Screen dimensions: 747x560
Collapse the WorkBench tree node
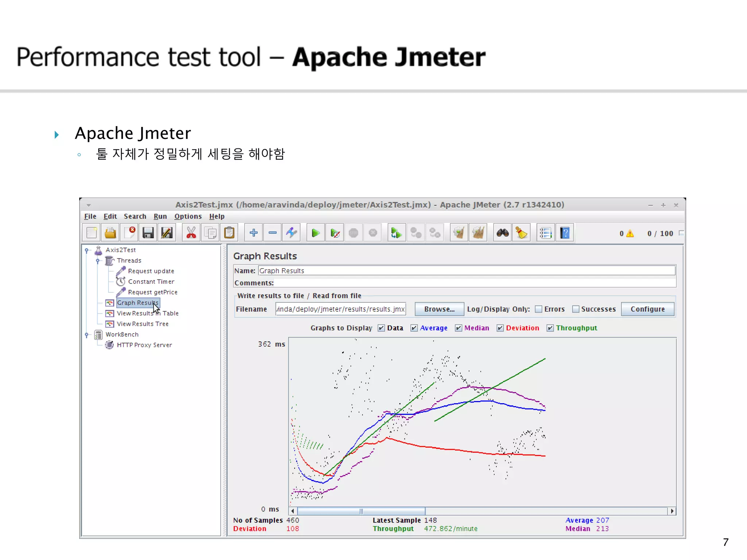pyautogui.click(x=86, y=335)
